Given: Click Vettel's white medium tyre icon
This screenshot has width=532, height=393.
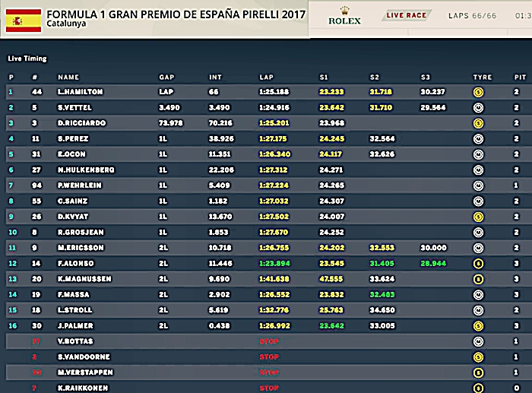Looking at the screenshot, I should click(x=479, y=107).
